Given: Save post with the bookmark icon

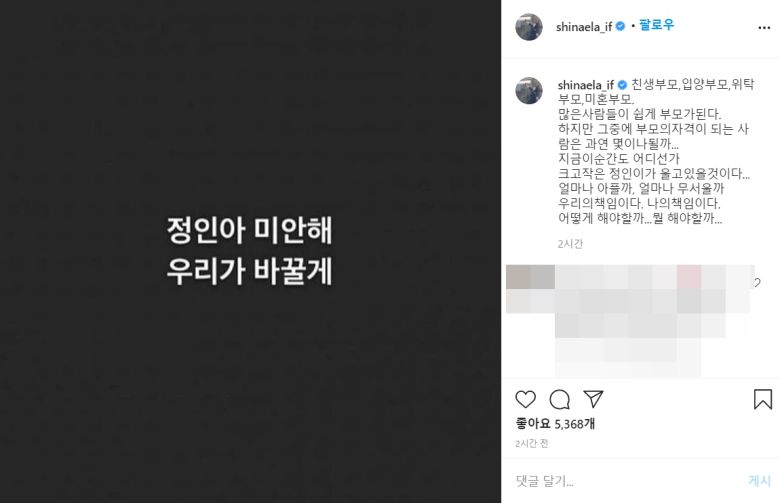Looking at the screenshot, I should (x=763, y=399).
